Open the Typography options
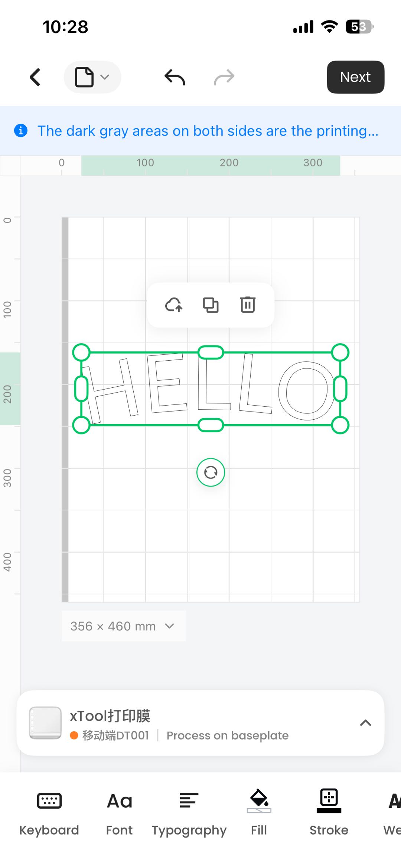This screenshot has height=868, width=401. tap(189, 813)
